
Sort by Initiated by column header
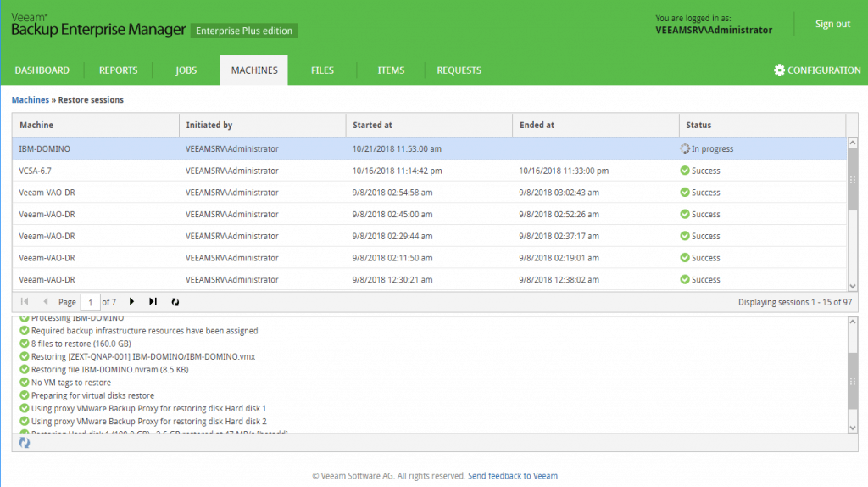click(x=263, y=126)
